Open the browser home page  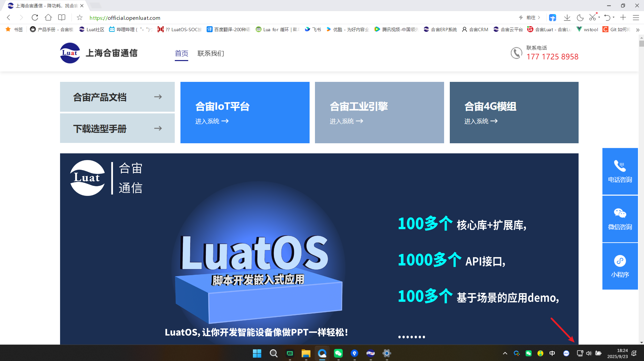[x=48, y=17]
